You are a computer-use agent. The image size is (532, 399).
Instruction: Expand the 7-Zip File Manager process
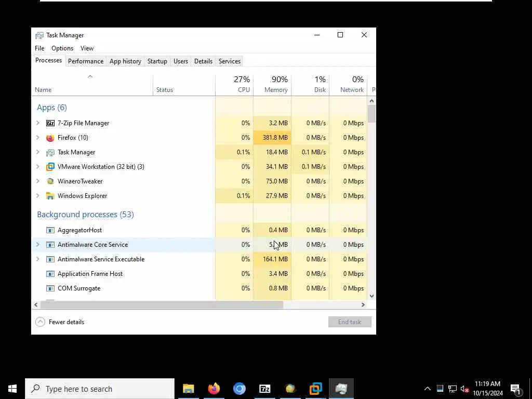(38, 123)
